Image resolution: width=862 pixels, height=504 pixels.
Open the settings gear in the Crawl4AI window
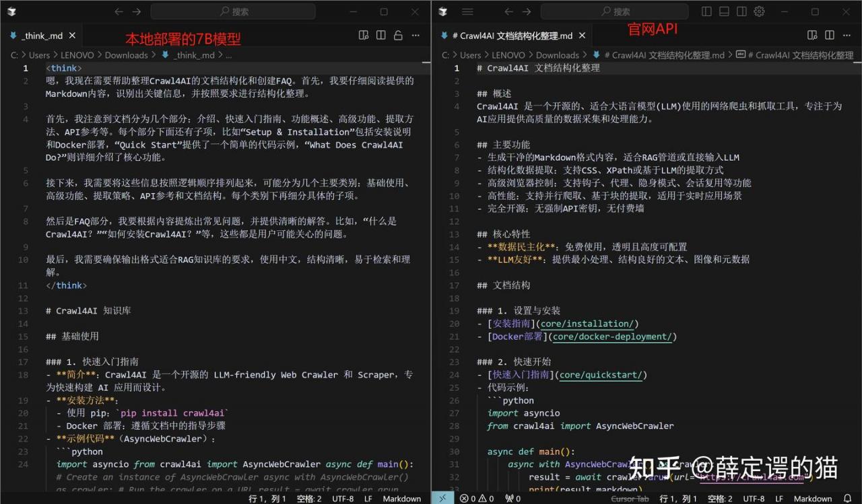pyautogui.click(x=759, y=11)
